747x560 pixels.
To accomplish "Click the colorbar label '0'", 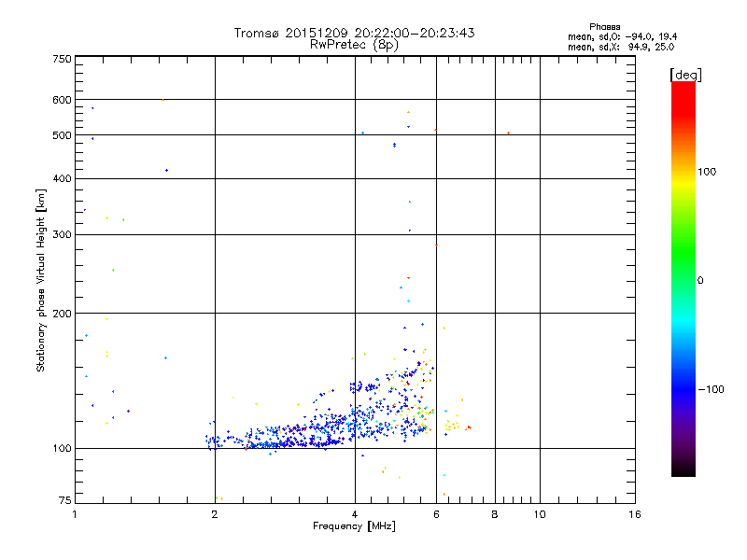I will pyautogui.click(x=700, y=281).
